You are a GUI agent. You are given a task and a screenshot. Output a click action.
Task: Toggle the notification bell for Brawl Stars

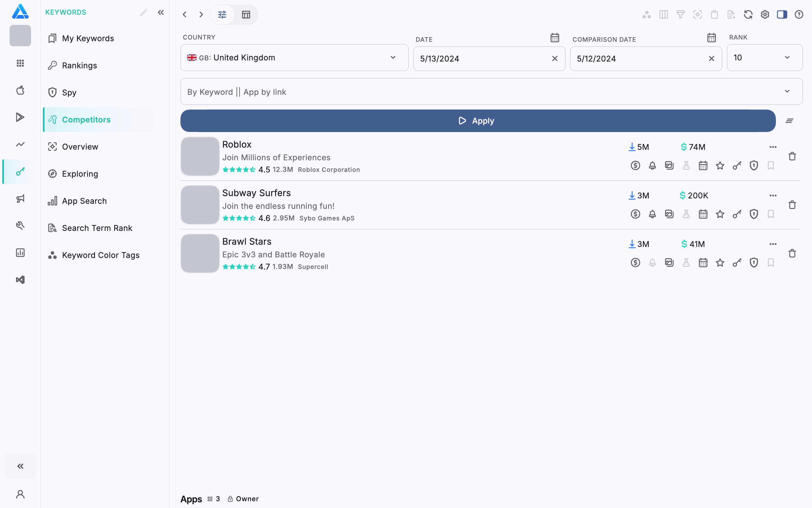[652, 263]
